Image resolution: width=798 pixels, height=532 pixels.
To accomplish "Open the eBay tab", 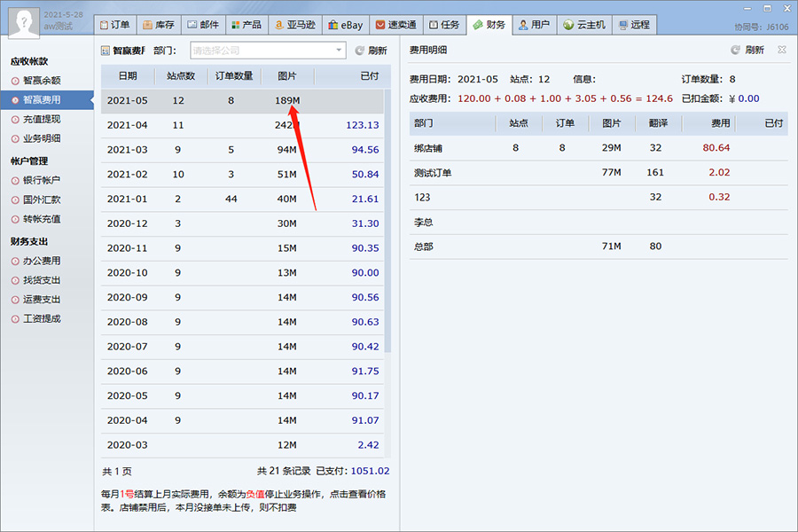I will click(346, 25).
